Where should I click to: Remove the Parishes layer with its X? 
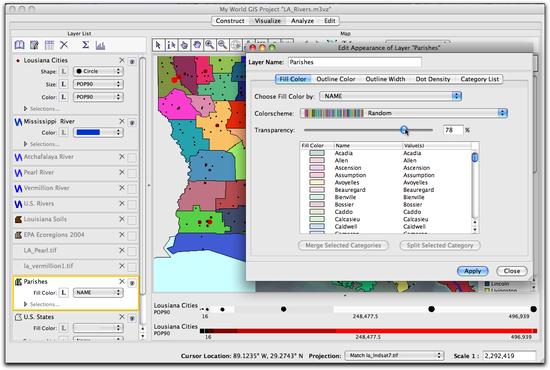tap(122, 281)
